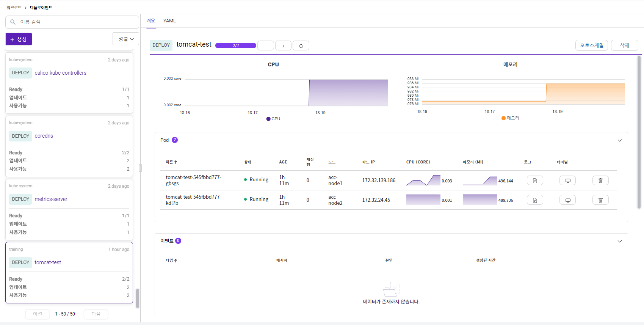This screenshot has height=325, width=644.
Task: Open terminal for pod ending gbsgs
Action: point(567,181)
